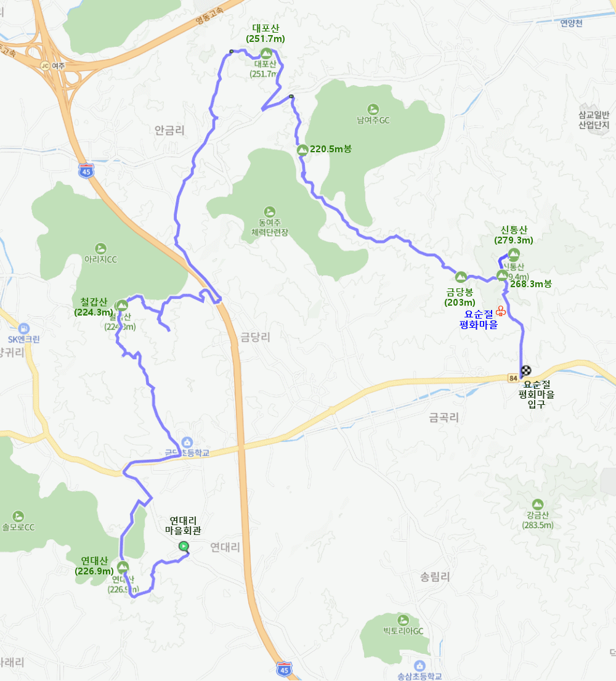The image size is (616, 681).
Task: Click the Route 84 road shield
Action: (513, 378)
